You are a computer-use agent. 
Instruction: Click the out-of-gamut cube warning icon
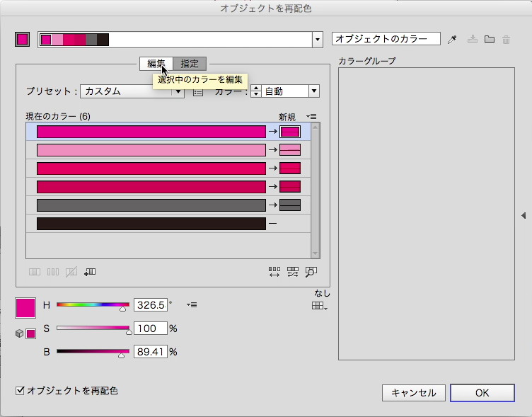coord(19,333)
